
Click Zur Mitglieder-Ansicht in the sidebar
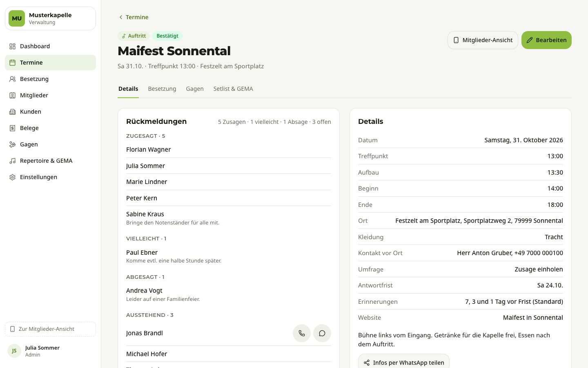click(50, 329)
